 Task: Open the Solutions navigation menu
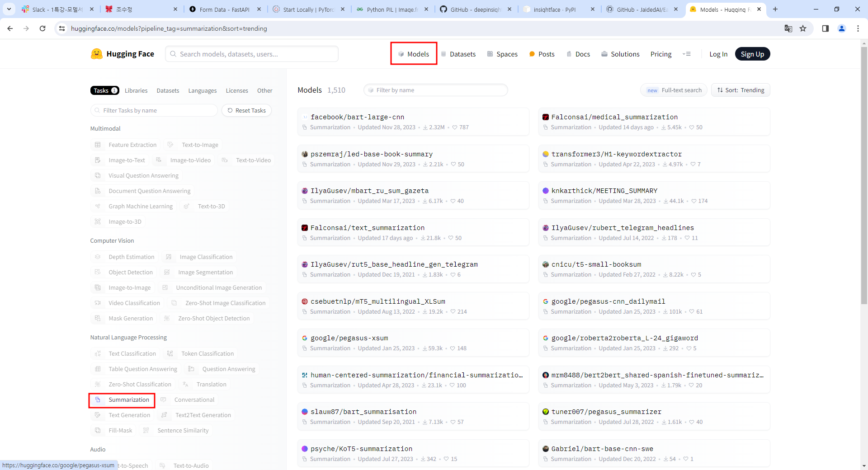tap(620, 54)
